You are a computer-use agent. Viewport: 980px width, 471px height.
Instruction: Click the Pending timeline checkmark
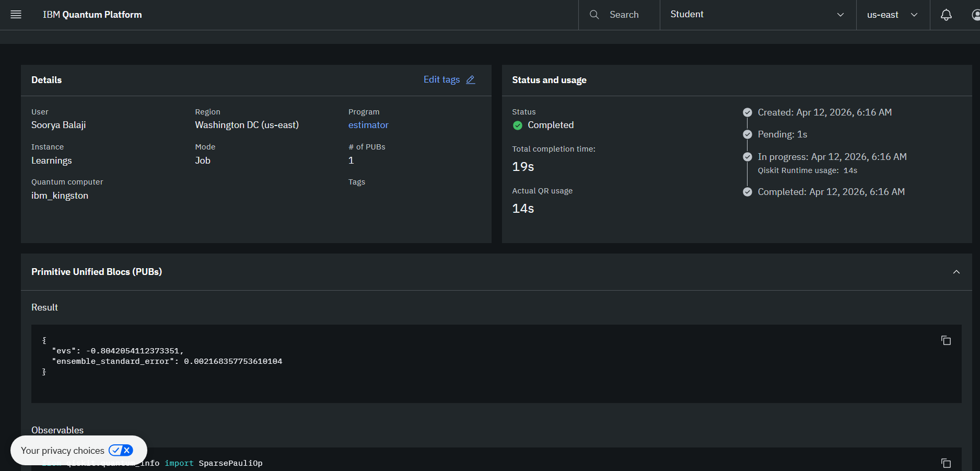pyautogui.click(x=748, y=134)
